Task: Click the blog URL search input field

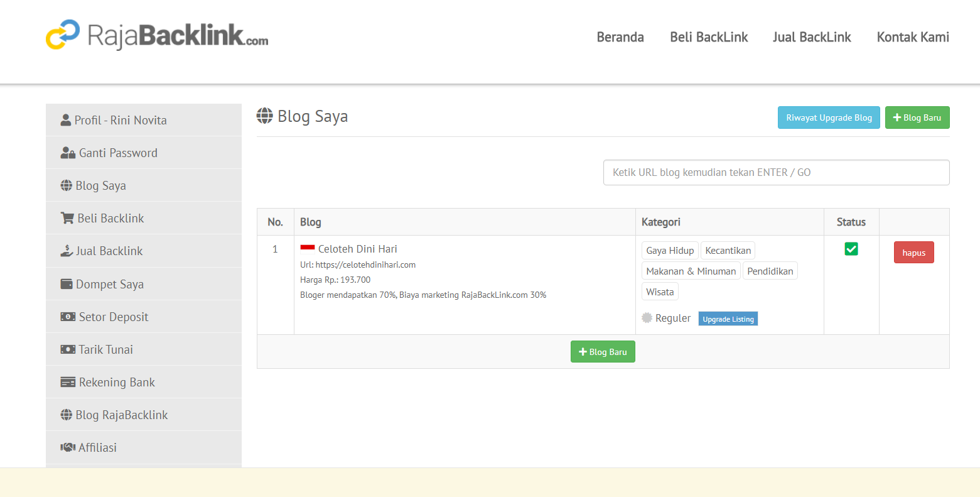Action: click(776, 172)
